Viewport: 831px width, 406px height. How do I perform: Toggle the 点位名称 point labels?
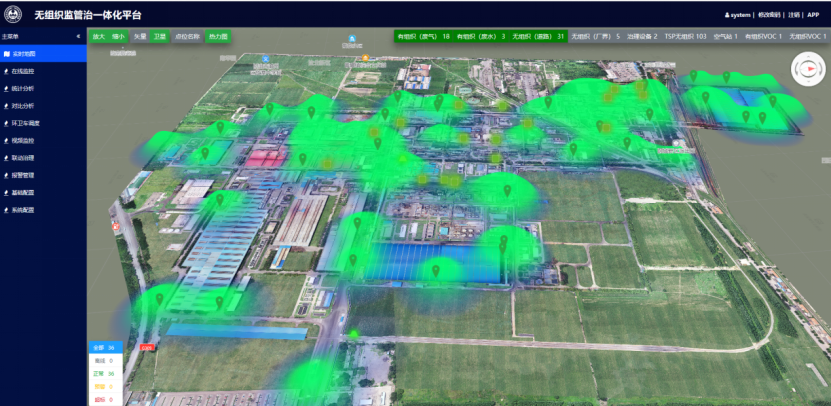click(x=187, y=36)
